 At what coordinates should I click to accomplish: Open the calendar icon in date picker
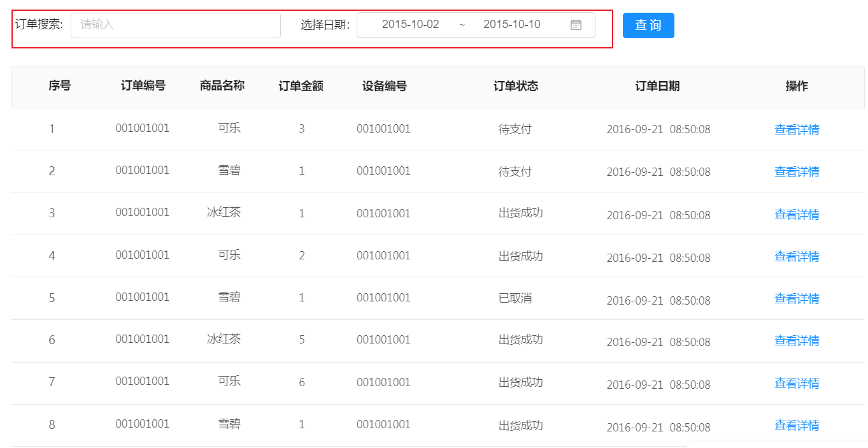[576, 25]
